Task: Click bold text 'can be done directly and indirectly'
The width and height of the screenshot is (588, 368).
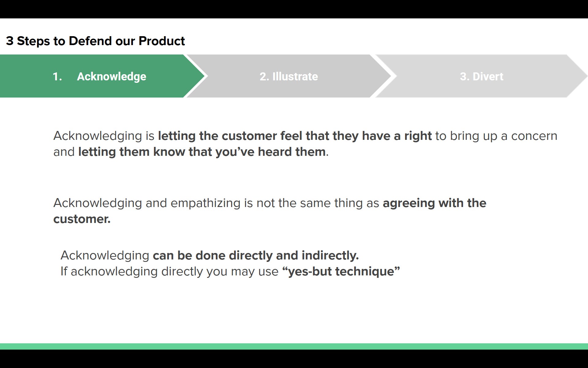Action: coord(255,255)
